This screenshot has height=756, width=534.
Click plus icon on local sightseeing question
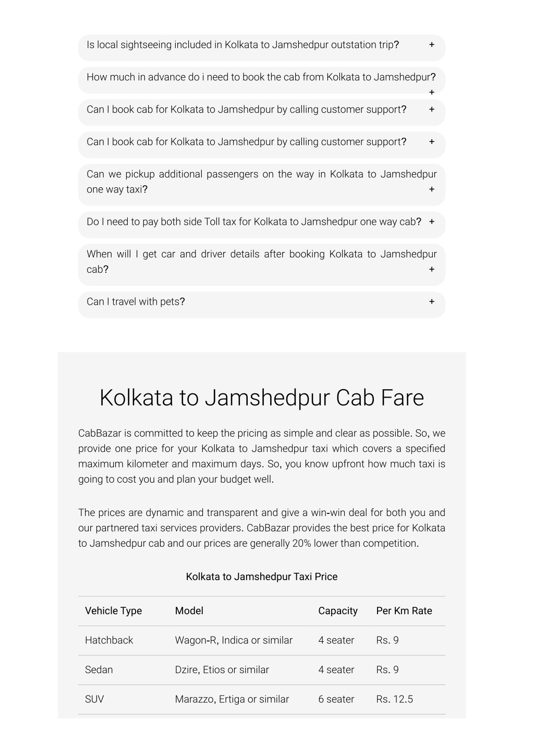tap(432, 45)
